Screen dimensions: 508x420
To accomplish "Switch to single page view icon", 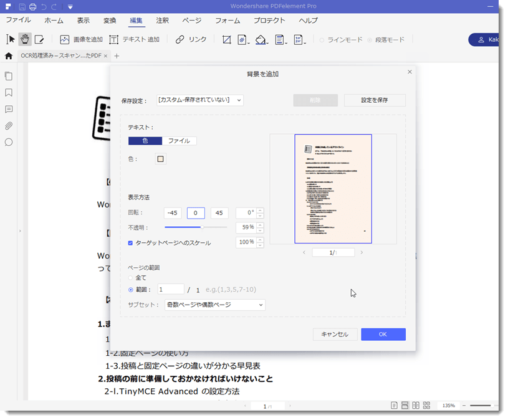I will pos(394,406).
